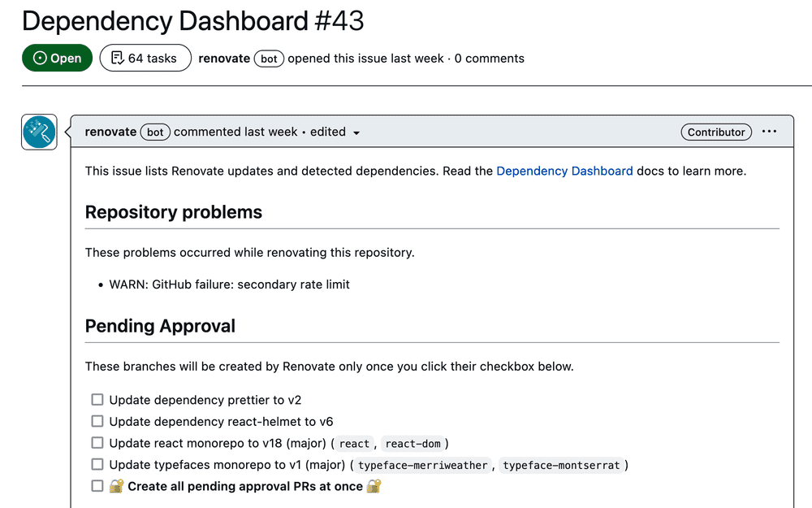This screenshot has width=812, height=508.
Task: Click the lock emoji on the approval line
Action: coord(114,485)
